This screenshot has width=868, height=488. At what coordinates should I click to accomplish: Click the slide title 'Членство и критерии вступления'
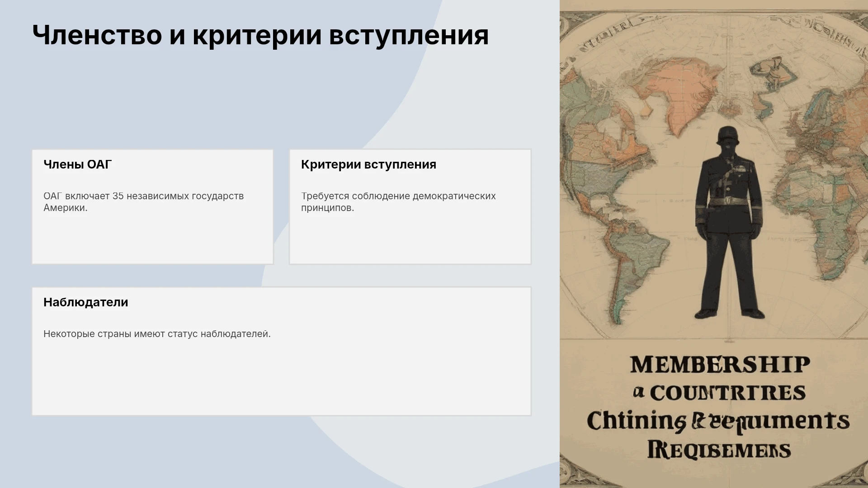click(260, 35)
